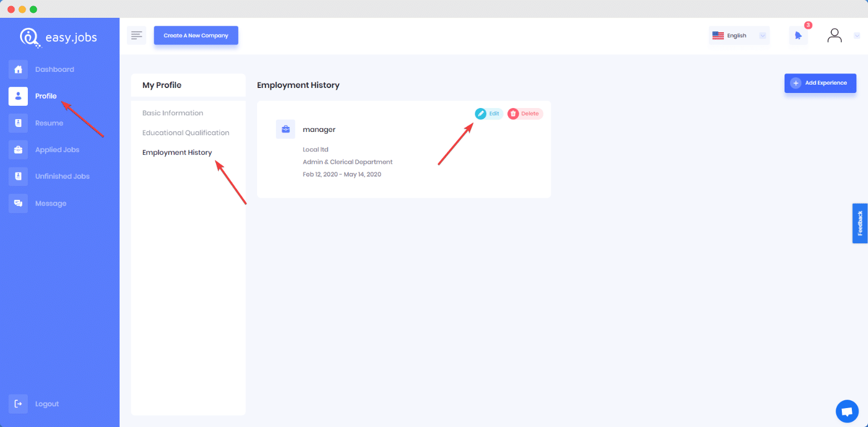Open the live chat bubble

click(x=847, y=411)
